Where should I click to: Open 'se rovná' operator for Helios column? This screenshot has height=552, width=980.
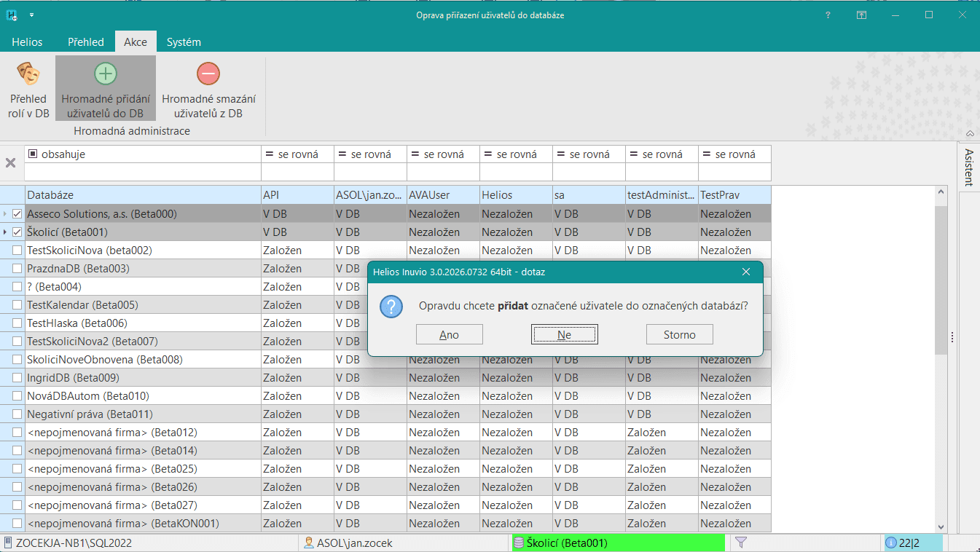click(516, 154)
